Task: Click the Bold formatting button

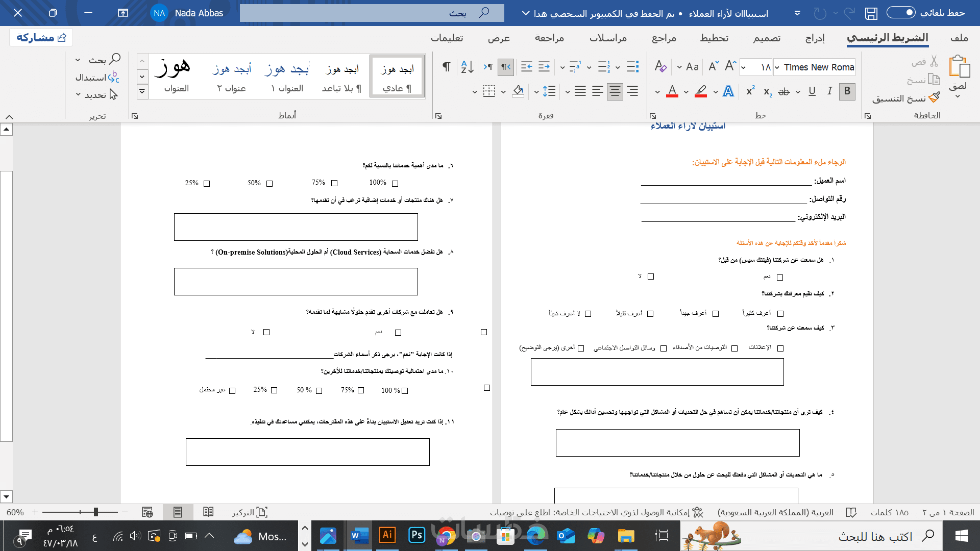Action: 847,91
